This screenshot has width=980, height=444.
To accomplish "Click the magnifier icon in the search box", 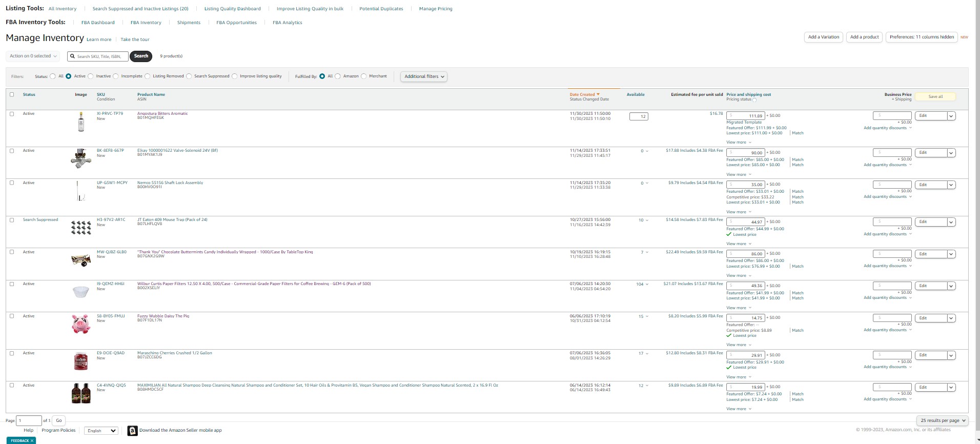I will (73, 56).
